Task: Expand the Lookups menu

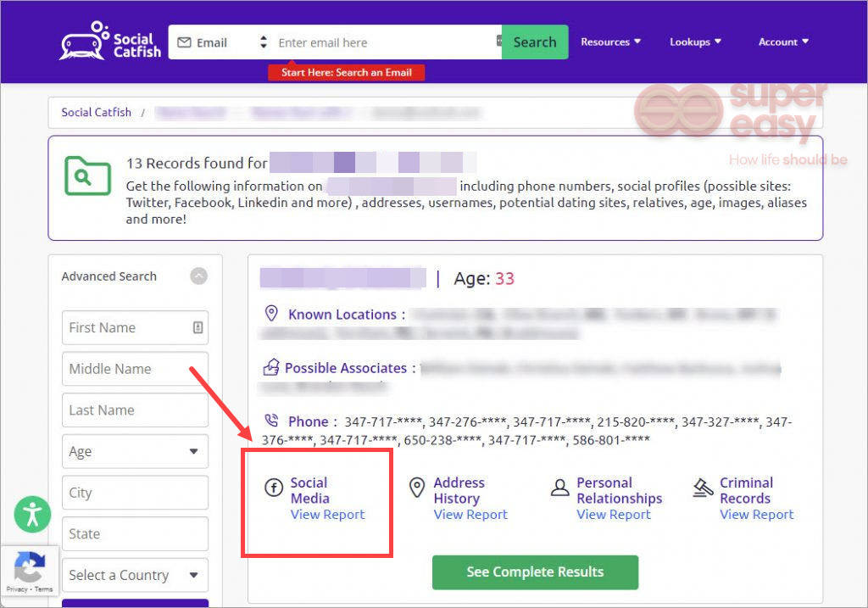Action: coord(695,42)
